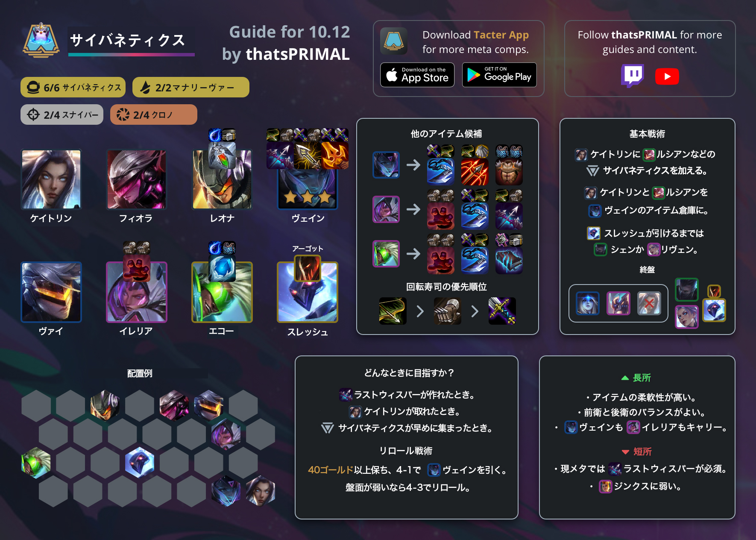Click the Sparring Gloves carousel priority icon
Screen dimensions: 756x540
[447, 311]
